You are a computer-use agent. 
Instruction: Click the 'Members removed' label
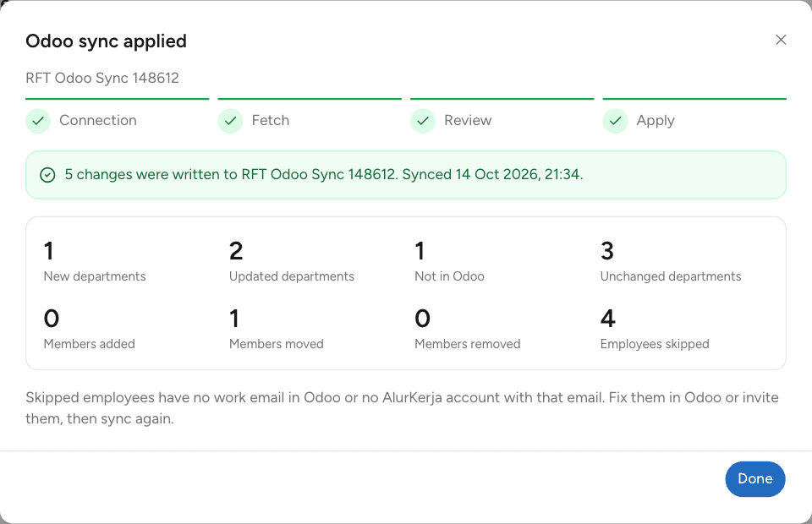pos(467,344)
